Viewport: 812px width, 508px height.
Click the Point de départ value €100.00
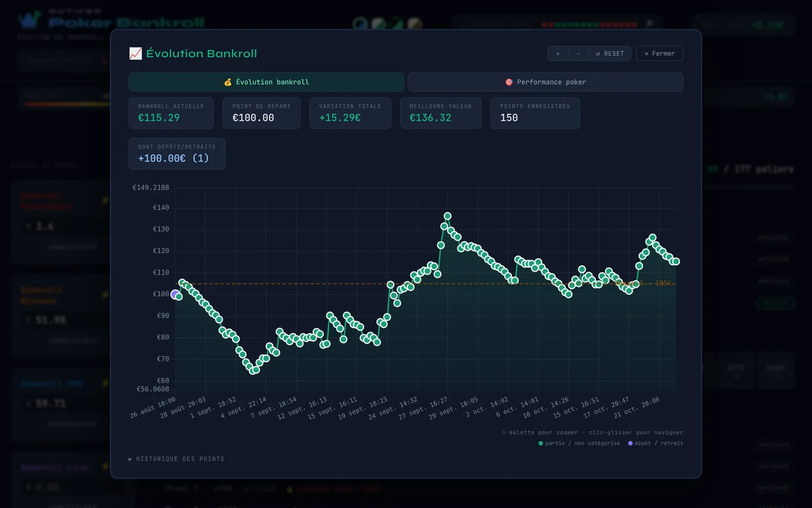click(253, 118)
